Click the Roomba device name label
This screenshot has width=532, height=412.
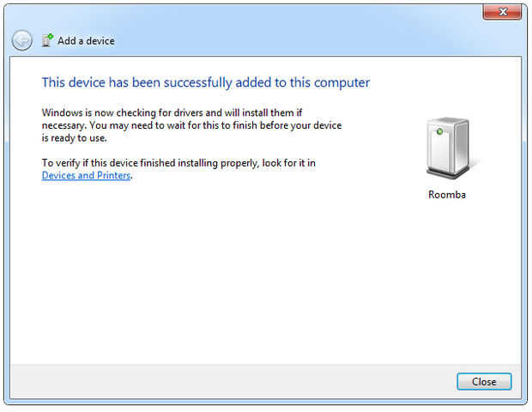click(447, 195)
